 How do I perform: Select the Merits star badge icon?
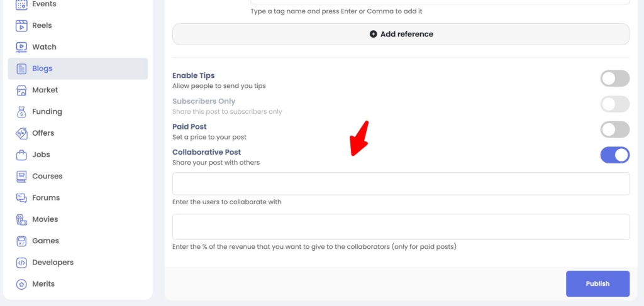(x=21, y=284)
